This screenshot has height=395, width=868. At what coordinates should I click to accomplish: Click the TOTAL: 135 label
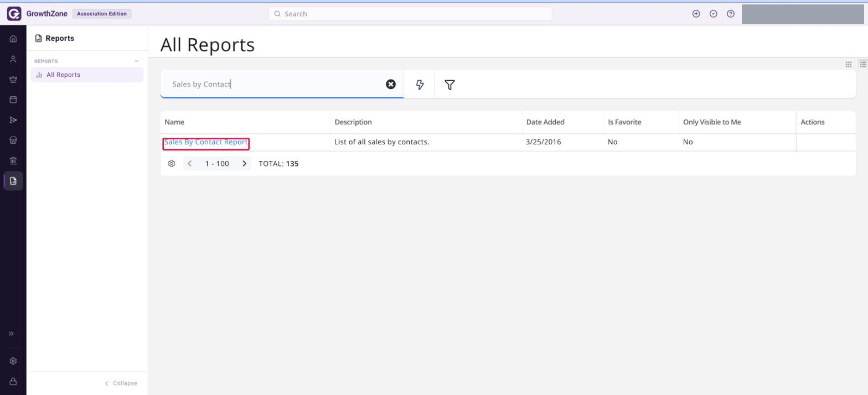(278, 164)
